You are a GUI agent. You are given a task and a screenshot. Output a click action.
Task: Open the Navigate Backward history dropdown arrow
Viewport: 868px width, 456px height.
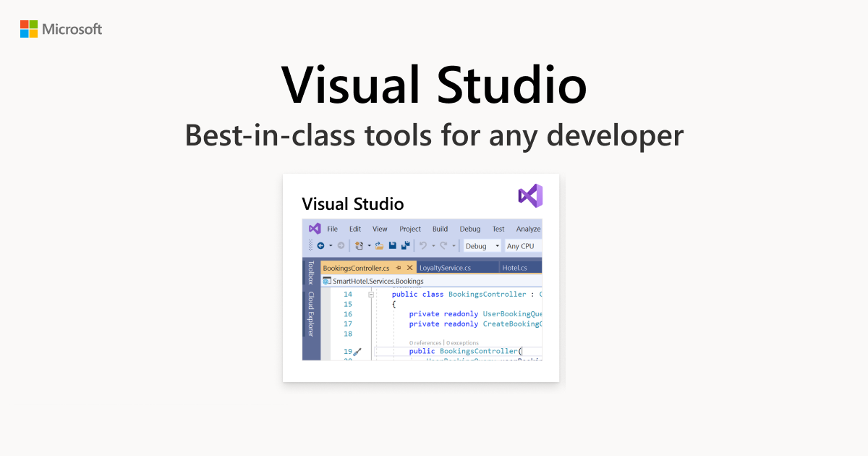coord(331,246)
